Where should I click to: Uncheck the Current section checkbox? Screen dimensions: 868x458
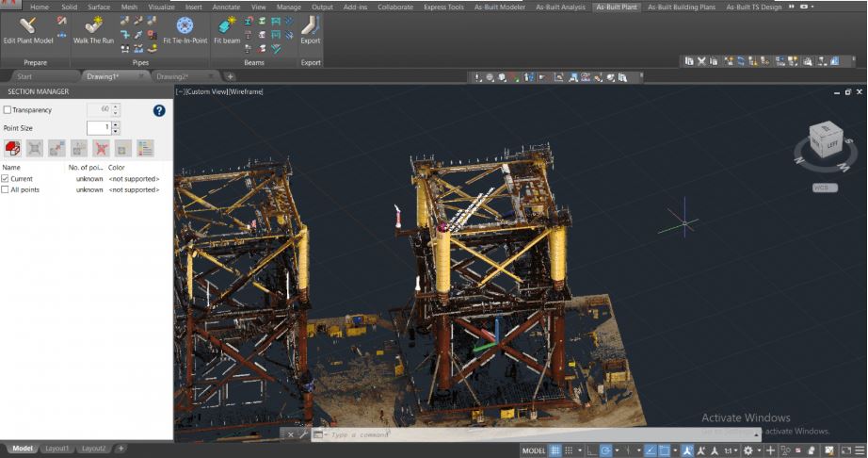click(6, 178)
